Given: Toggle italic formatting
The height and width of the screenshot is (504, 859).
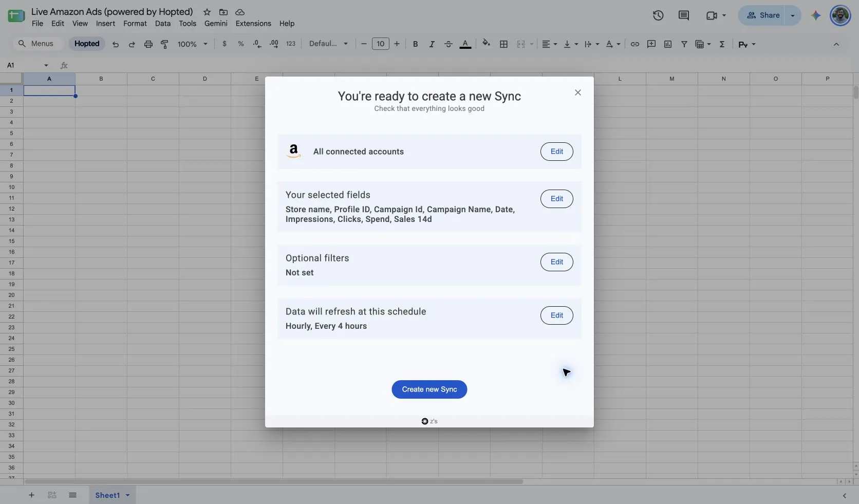Looking at the screenshot, I should coord(432,44).
